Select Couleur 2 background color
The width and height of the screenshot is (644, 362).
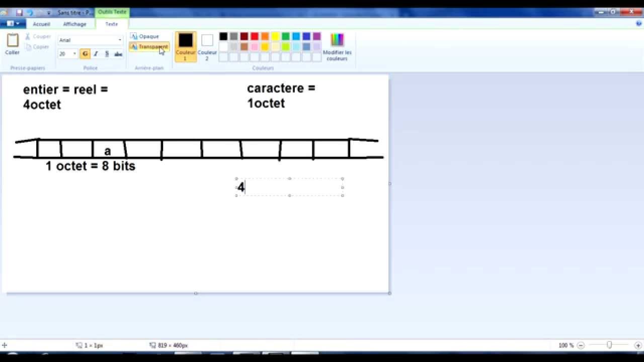point(207,46)
